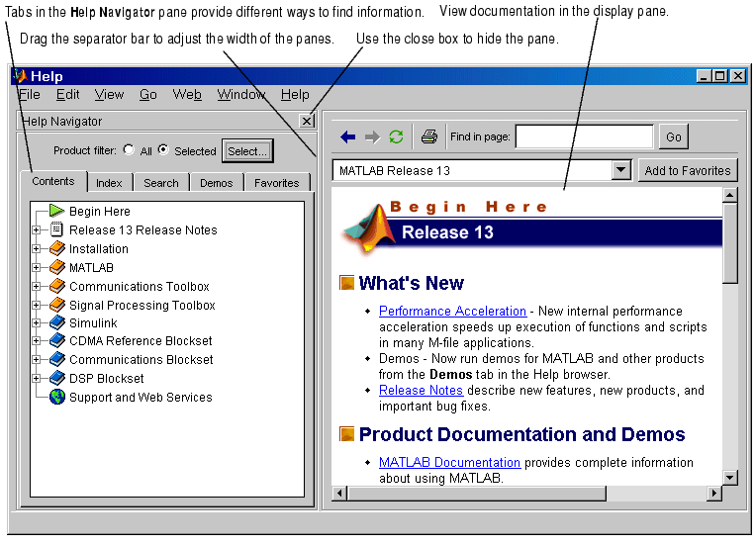
Task: Click the scroll right arrow in display pane
Action: 714,494
